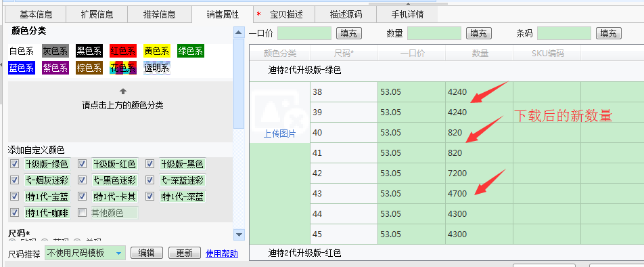Open the 使用帮助 link
The height and width of the screenshot is (267, 644).
coord(221,253)
